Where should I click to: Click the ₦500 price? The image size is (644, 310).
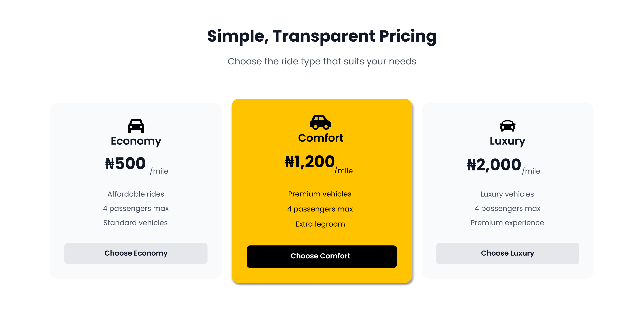pyautogui.click(x=125, y=163)
